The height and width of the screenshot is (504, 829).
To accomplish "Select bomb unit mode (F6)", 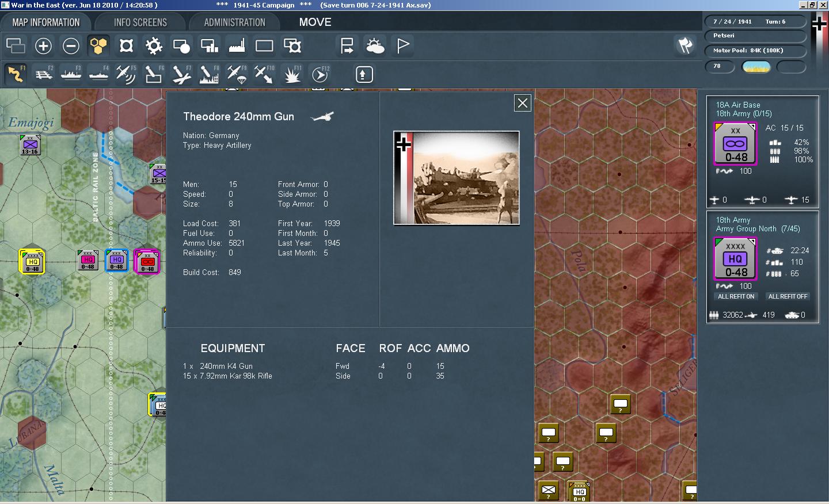I will [x=154, y=74].
